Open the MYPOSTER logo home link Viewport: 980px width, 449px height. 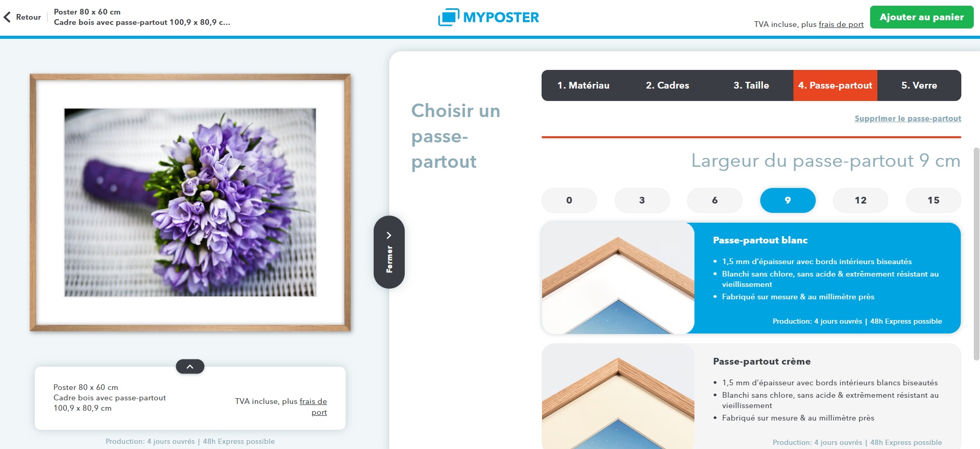(x=489, y=17)
